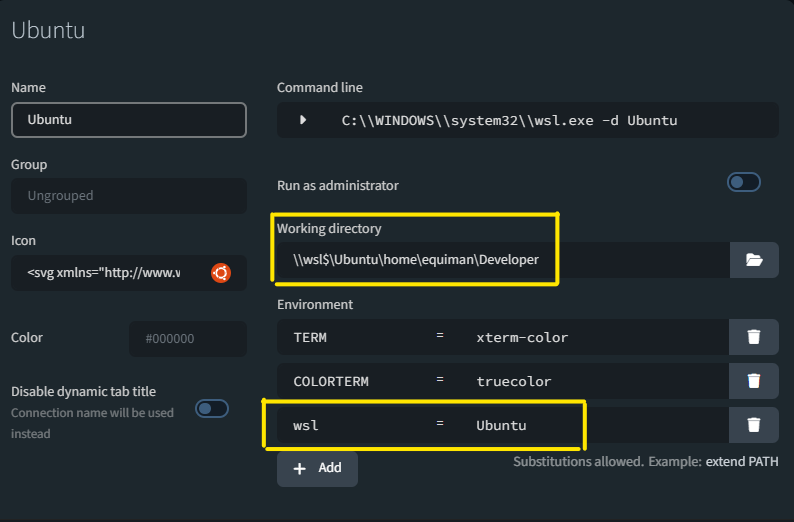Click the Command line label
This screenshot has height=522, width=794.
tap(320, 88)
